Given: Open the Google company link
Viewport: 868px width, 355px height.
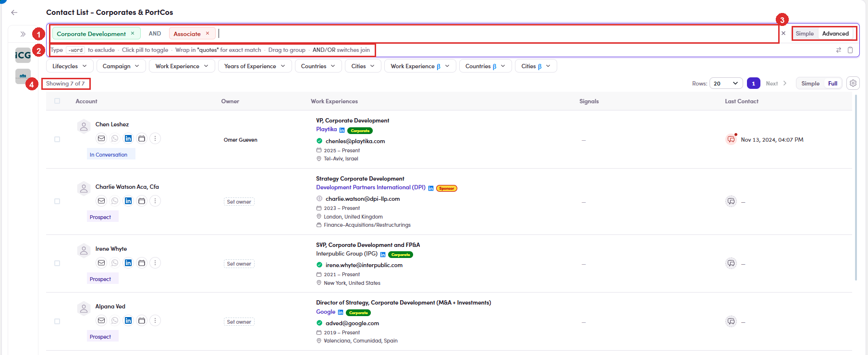Looking at the screenshot, I should [x=326, y=312].
